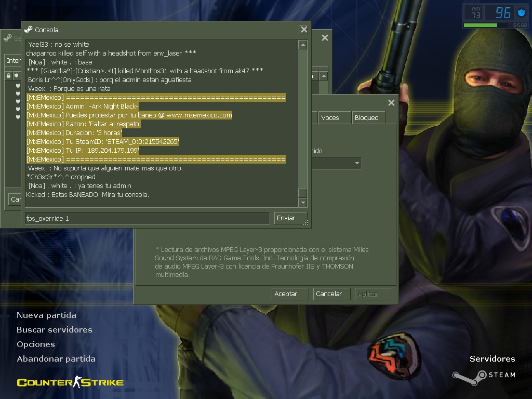Viewport: 532px width, 399px height.
Task: Click the Steam icon in Consola title bar
Action: coord(29,30)
